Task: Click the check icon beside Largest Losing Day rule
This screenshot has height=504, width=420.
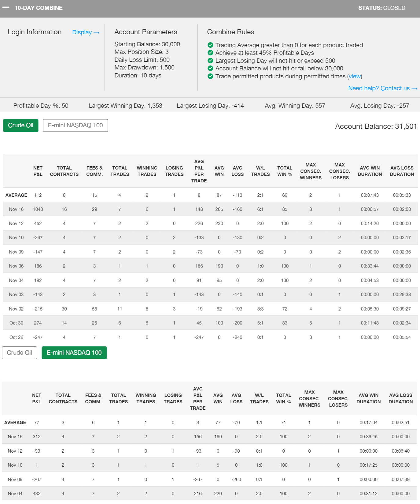Action: 210,61
